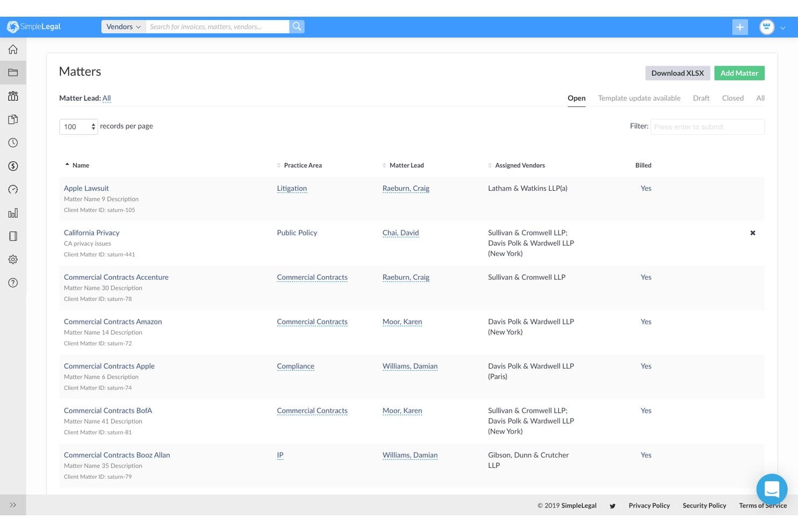
Task: Click the Twitter icon in footer
Action: point(613,506)
